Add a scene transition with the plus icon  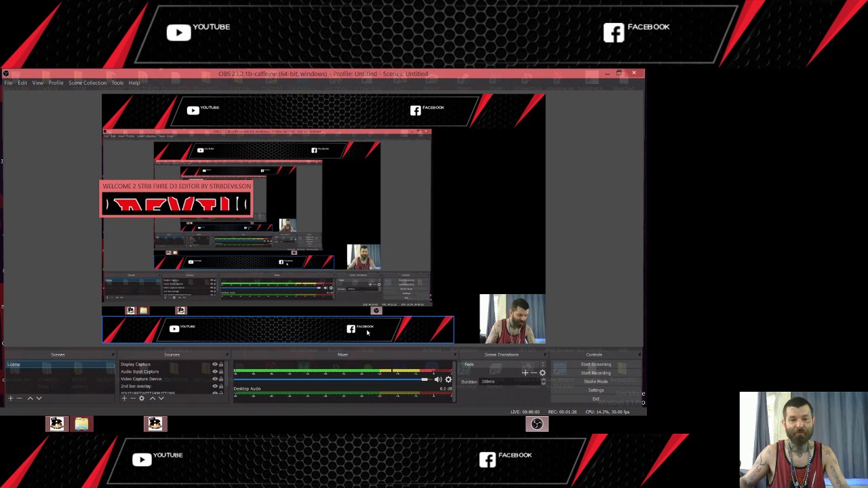(x=525, y=373)
